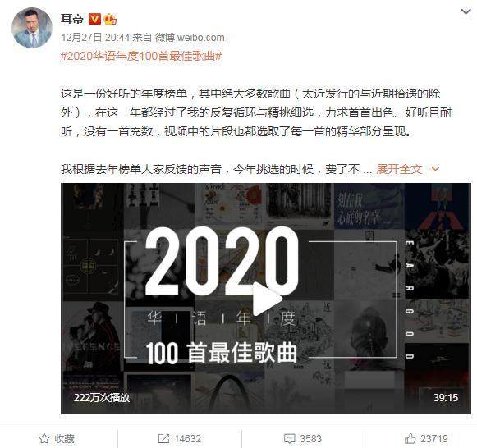Click the 12月27日 20:44 timestamp
This screenshot has height=448, width=477.
[95, 38]
